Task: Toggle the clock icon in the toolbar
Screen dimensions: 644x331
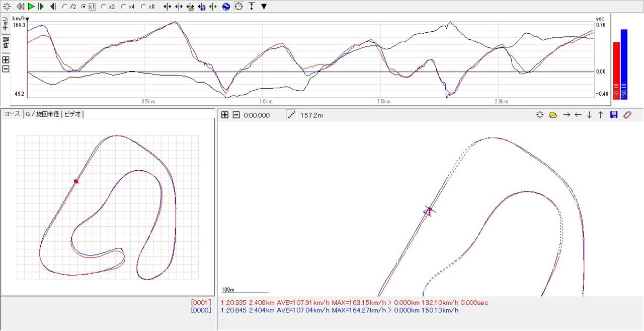Action: [238, 7]
